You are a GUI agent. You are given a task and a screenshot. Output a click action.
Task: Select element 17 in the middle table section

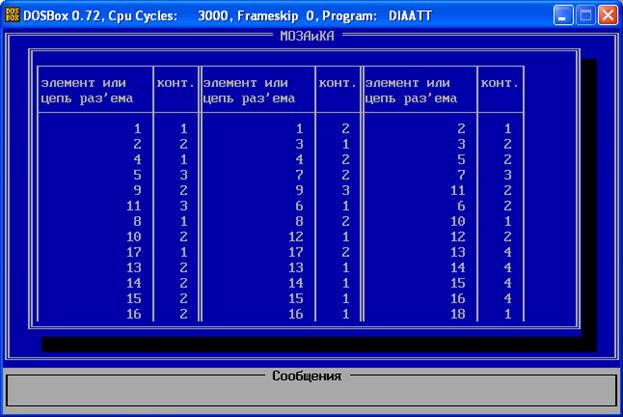tap(297, 252)
